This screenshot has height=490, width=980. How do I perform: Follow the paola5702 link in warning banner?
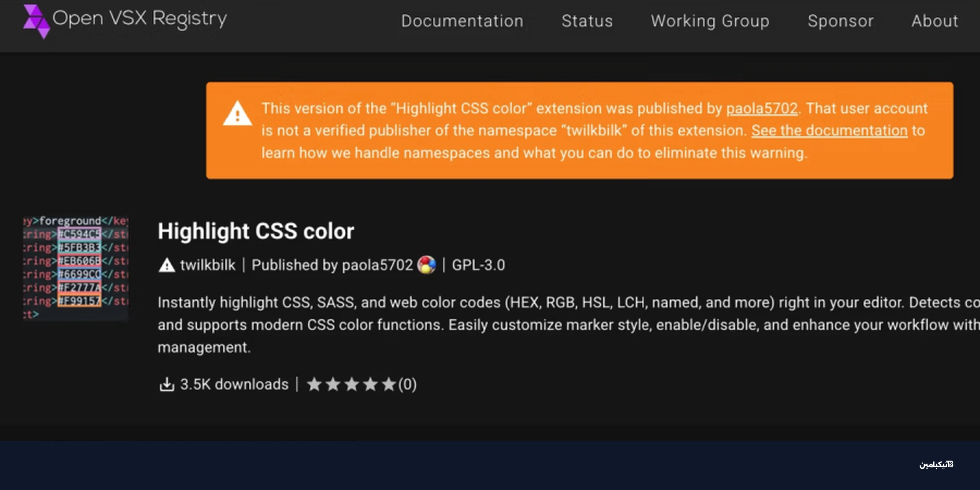pos(762,108)
